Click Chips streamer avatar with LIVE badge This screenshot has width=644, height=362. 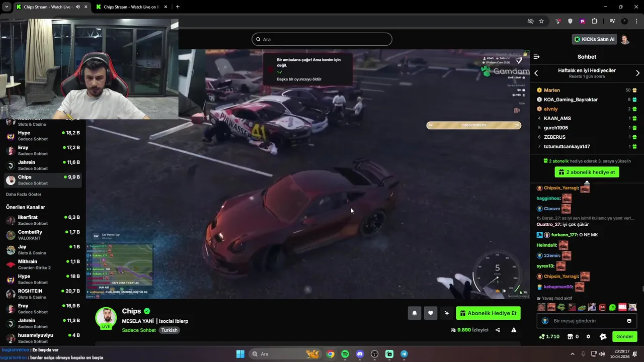click(x=106, y=318)
